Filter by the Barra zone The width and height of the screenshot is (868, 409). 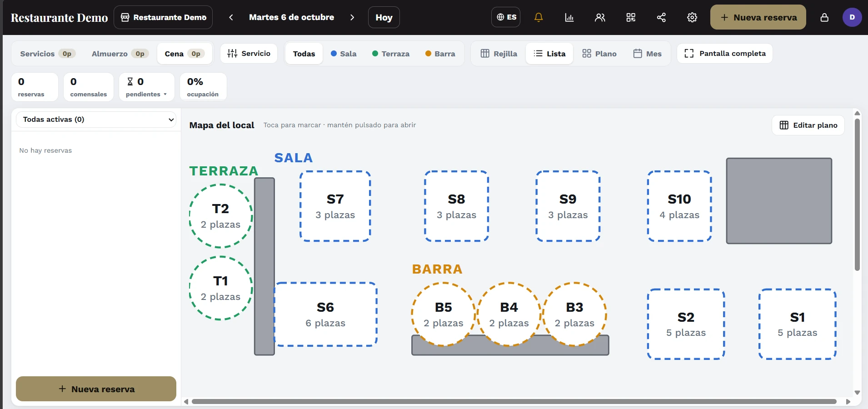(440, 54)
